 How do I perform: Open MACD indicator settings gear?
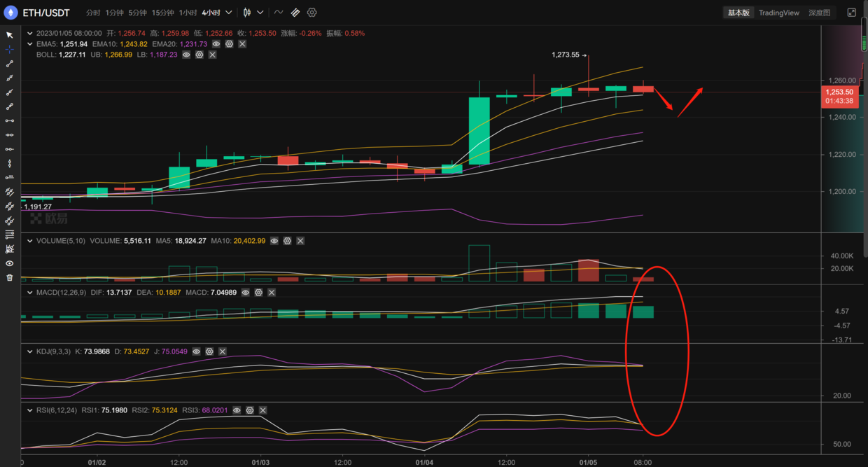click(258, 293)
